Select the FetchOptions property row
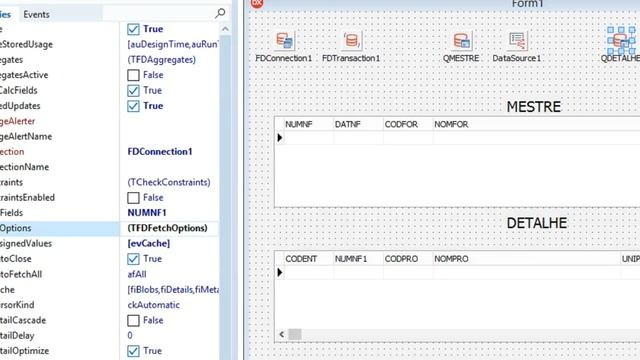640x360 pixels. (60, 228)
